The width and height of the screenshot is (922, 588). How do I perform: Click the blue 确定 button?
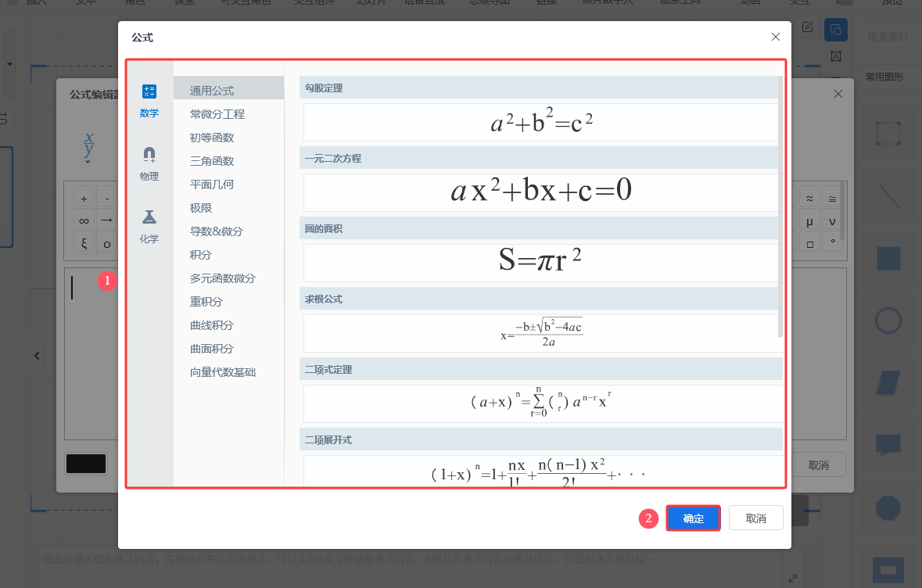click(693, 518)
